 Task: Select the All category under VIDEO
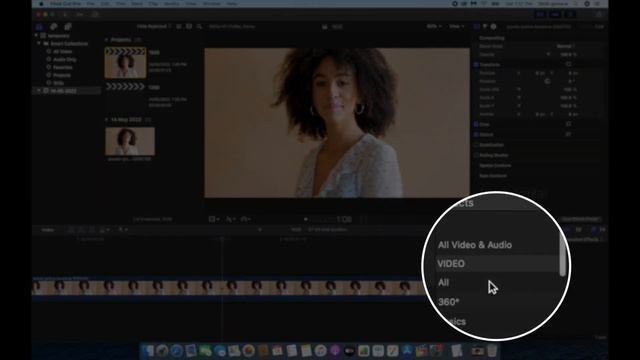[x=443, y=282]
